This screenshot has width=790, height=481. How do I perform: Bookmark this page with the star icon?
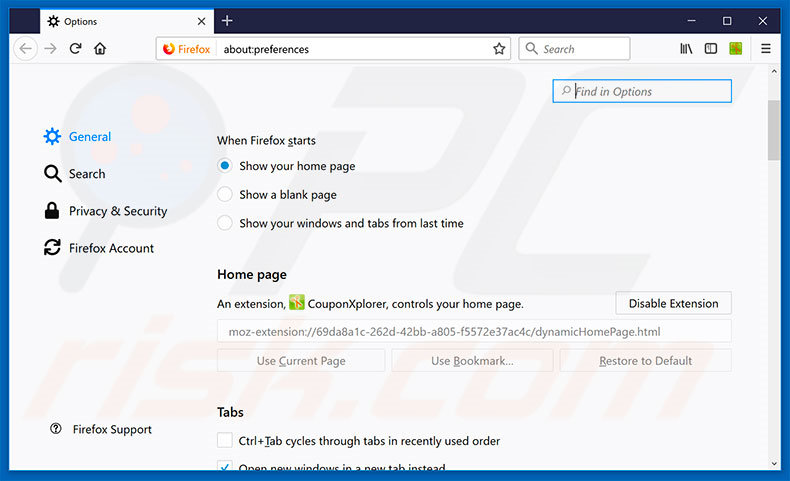[x=499, y=49]
